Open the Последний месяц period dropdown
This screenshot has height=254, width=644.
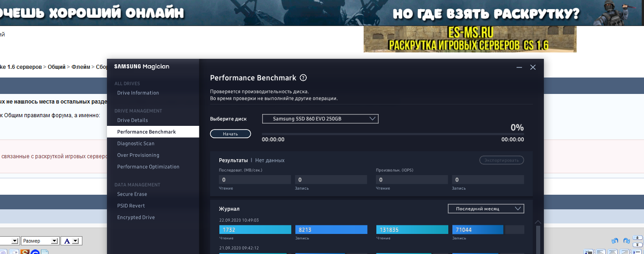486,208
